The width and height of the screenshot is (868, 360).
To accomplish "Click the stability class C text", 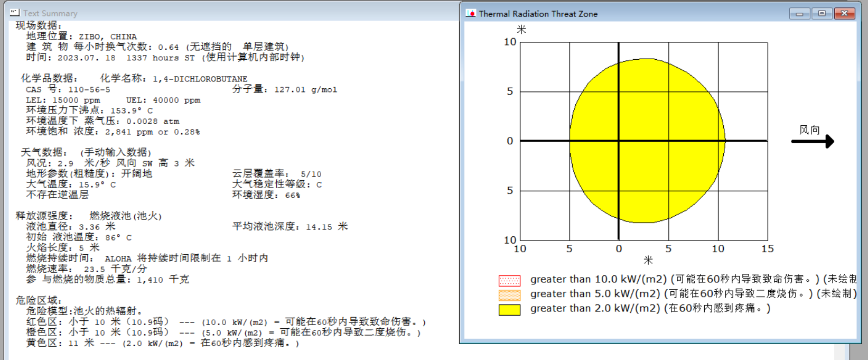I will [x=277, y=184].
